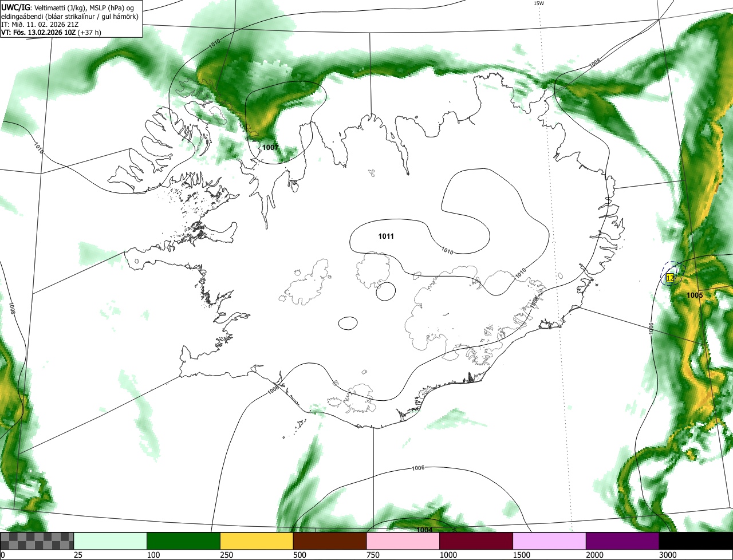Click the legend value 500

pos(299,555)
